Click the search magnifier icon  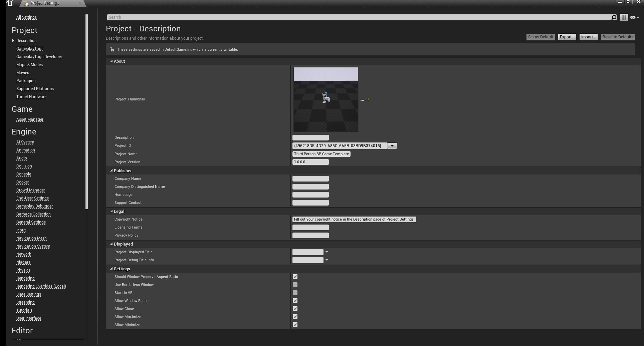614,17
